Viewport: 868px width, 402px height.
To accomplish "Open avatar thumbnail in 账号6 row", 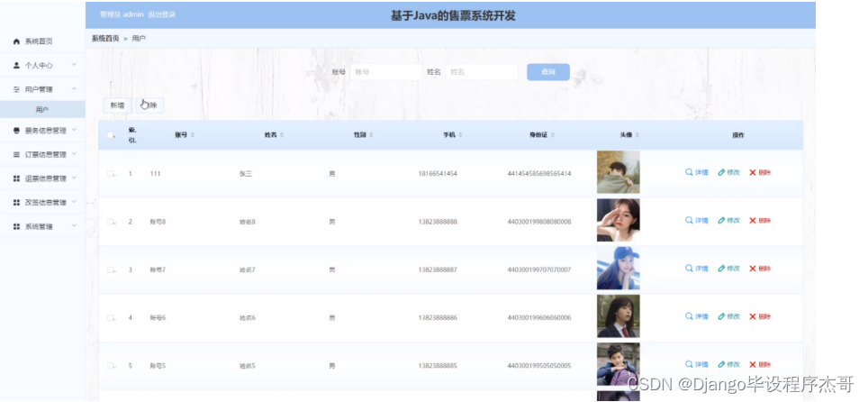I will pyautogui.click(x=619, y=316).
